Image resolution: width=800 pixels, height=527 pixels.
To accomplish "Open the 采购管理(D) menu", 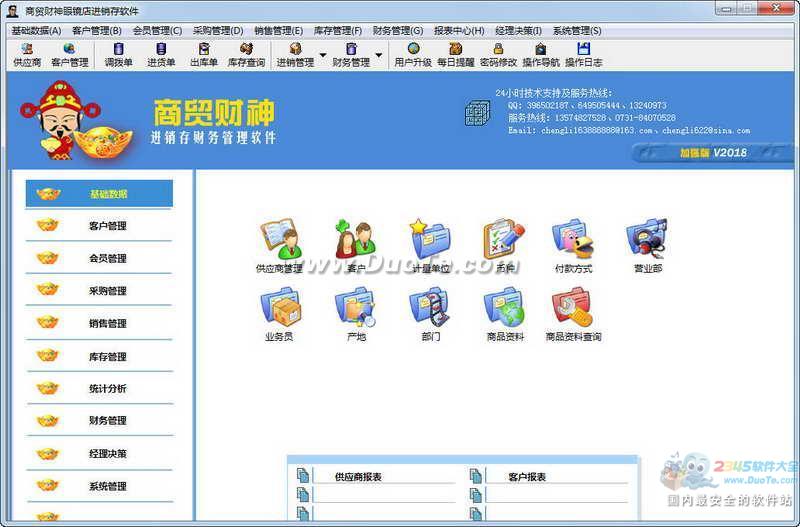I will pos(218,31).
